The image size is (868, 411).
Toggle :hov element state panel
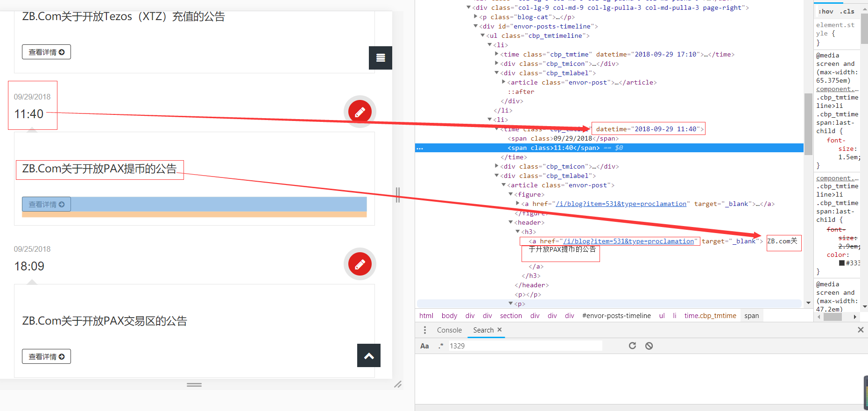(826, 11)
